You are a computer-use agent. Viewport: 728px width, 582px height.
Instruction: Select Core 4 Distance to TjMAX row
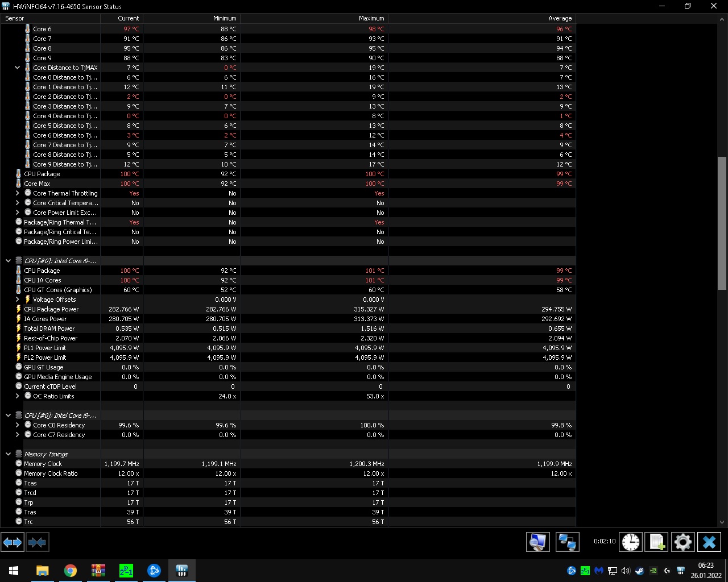[288, 116]
